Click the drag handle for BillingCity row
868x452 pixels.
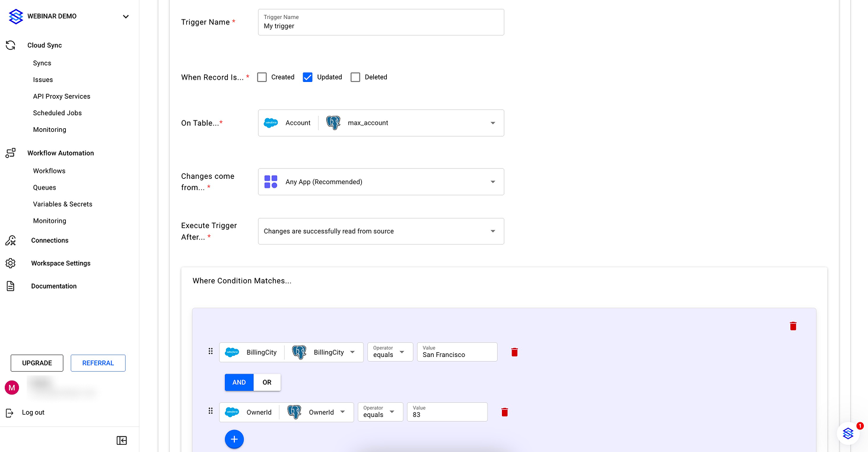click(210, 352)
